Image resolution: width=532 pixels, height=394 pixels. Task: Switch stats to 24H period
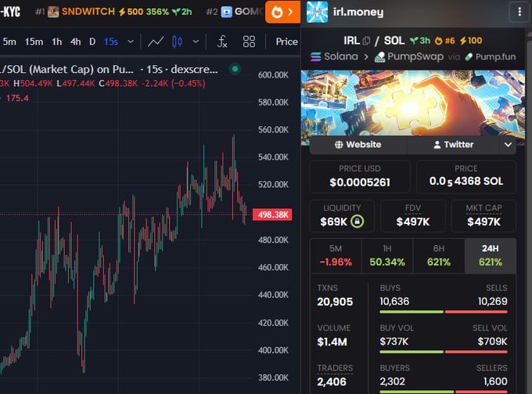[x=491, y=256]
